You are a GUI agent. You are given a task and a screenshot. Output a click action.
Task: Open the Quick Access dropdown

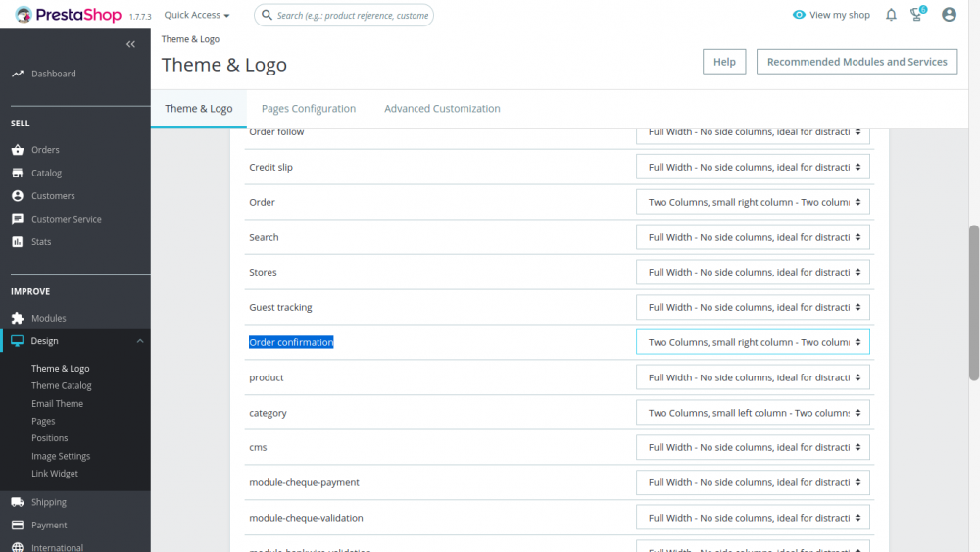pyautogui.click(x=196, y=15)
